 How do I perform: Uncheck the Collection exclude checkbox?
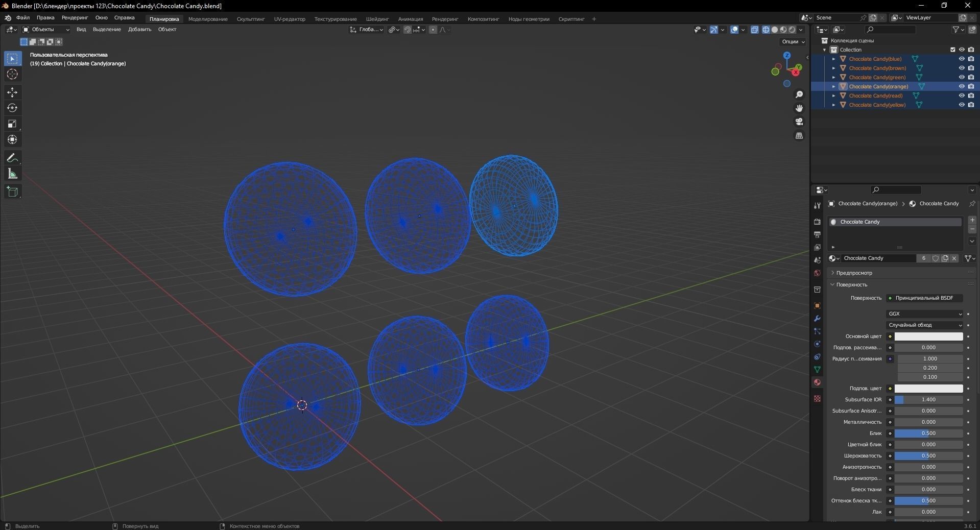pyautogui.click(x=952, y=50)
